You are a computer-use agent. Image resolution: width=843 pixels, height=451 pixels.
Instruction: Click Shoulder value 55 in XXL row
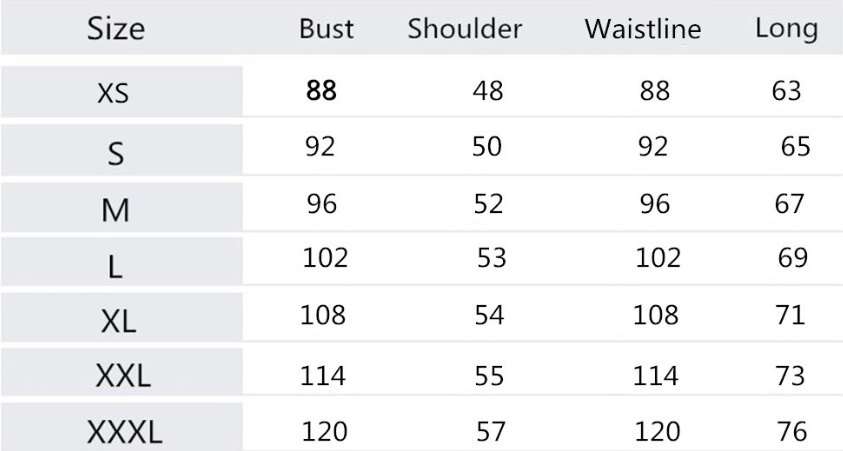[x=488, y=375]
